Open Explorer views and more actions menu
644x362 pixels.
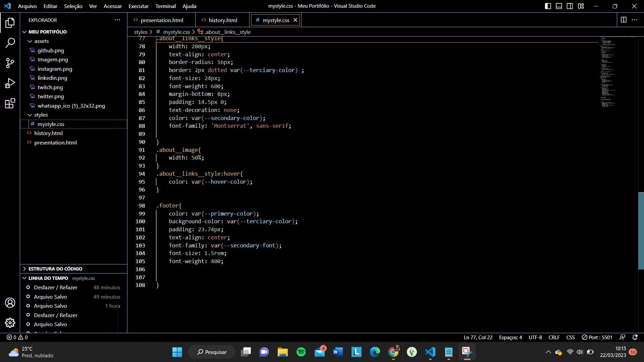(117, 20)
